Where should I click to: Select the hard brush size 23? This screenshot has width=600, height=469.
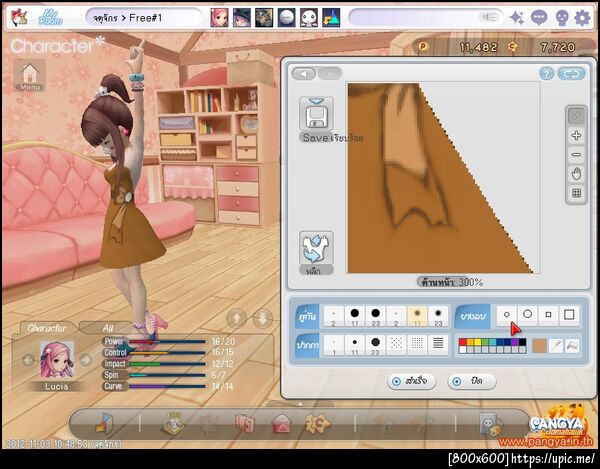coord(375,316)
